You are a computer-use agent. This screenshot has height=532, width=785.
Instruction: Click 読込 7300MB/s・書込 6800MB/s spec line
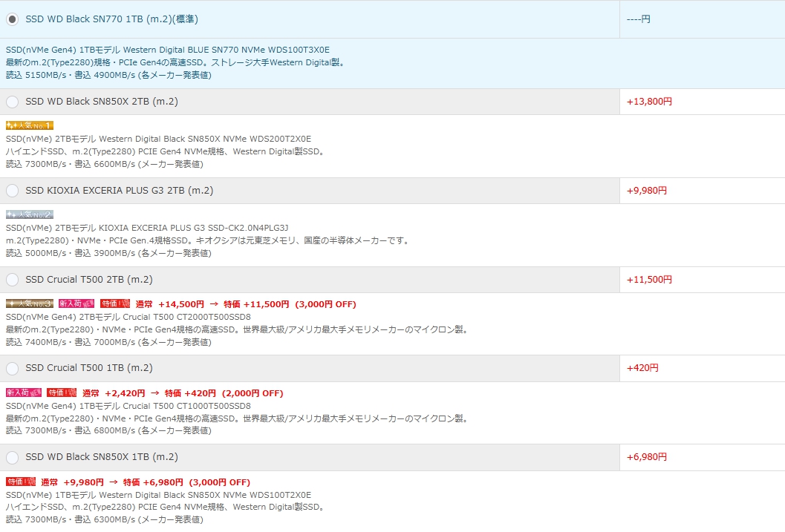(x=108, y=430)
